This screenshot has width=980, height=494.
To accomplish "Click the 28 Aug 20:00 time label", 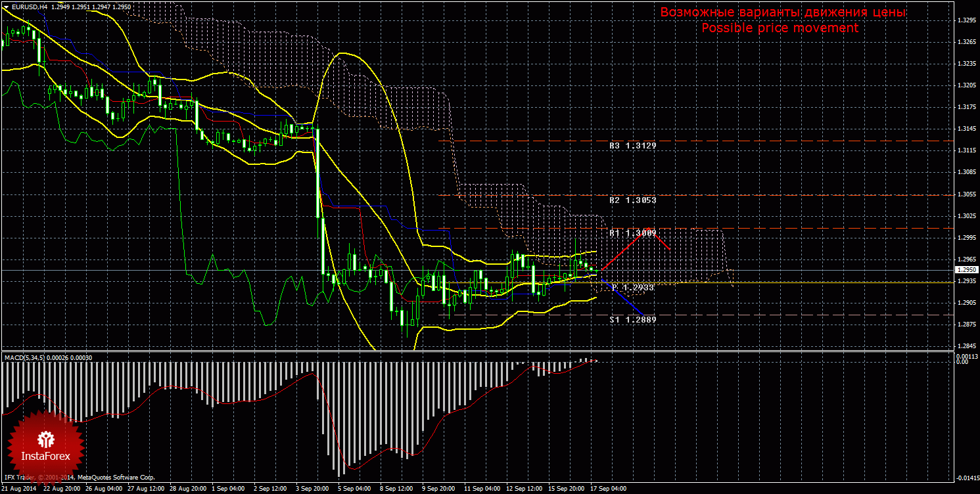I will click(x=187, y=489).
